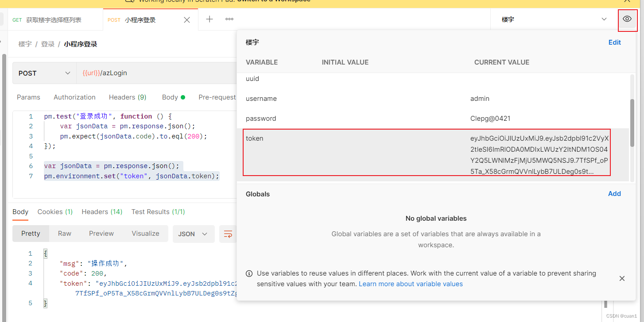Open the Headers (9) request tab
Screen dimensions: 644x322
128,97
